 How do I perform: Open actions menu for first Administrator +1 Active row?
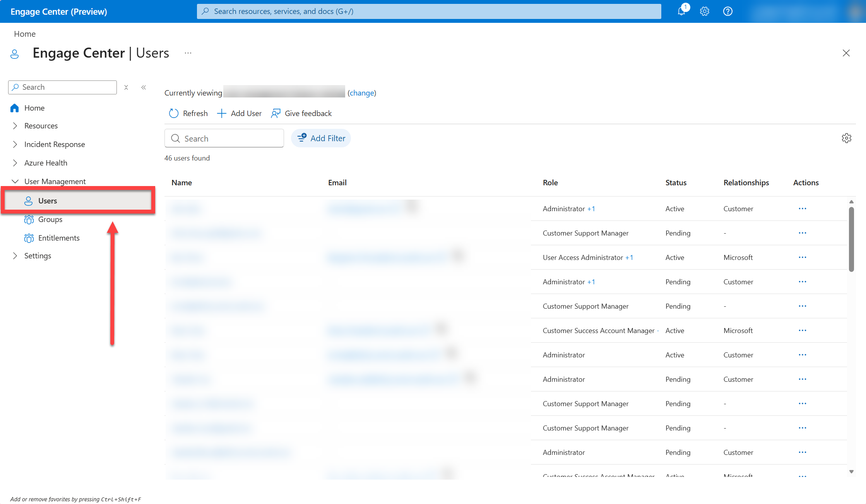[x=803, y=208]
